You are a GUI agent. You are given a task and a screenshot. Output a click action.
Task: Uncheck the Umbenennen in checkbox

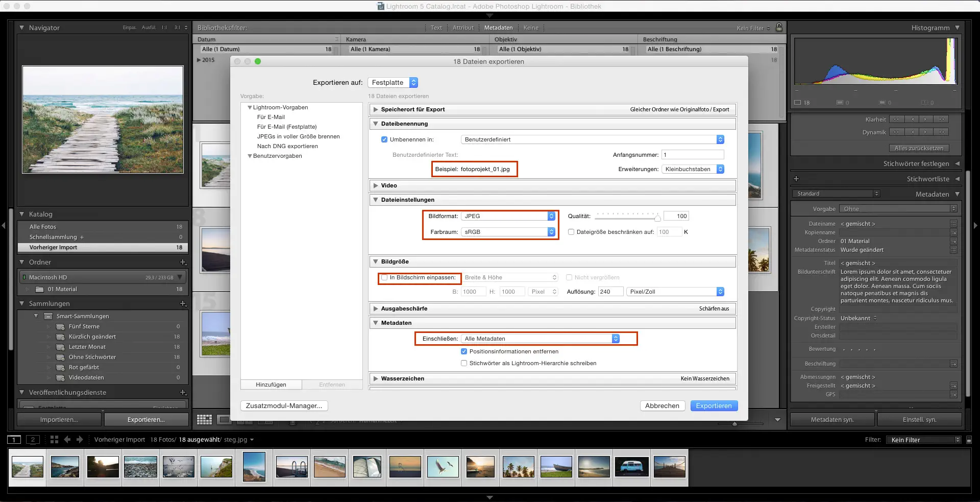coord(384,139)
